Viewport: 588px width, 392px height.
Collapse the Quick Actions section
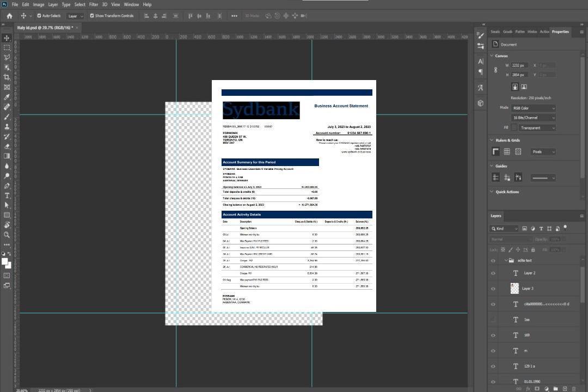492,192
